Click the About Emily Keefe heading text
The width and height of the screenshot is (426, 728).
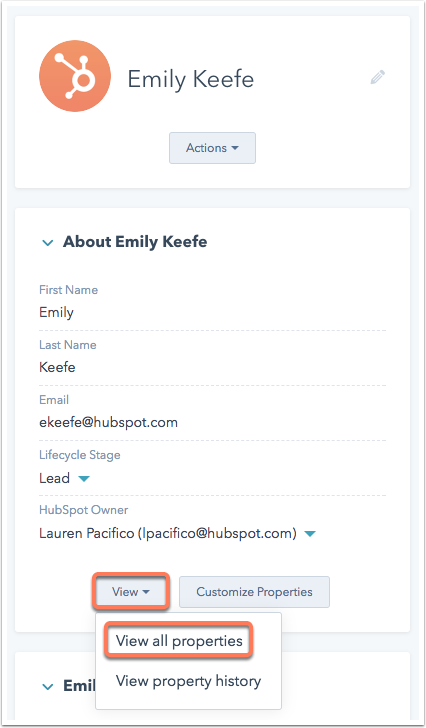pos(135,242)
